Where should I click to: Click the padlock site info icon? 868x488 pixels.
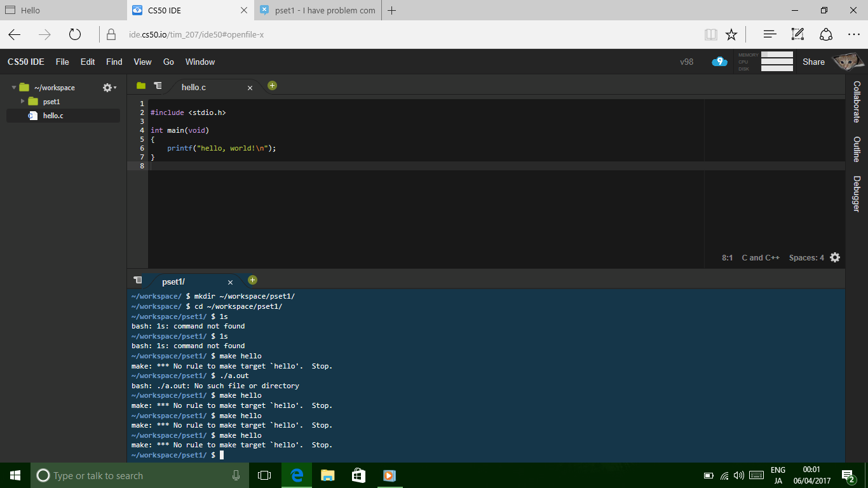click(111, 34)
